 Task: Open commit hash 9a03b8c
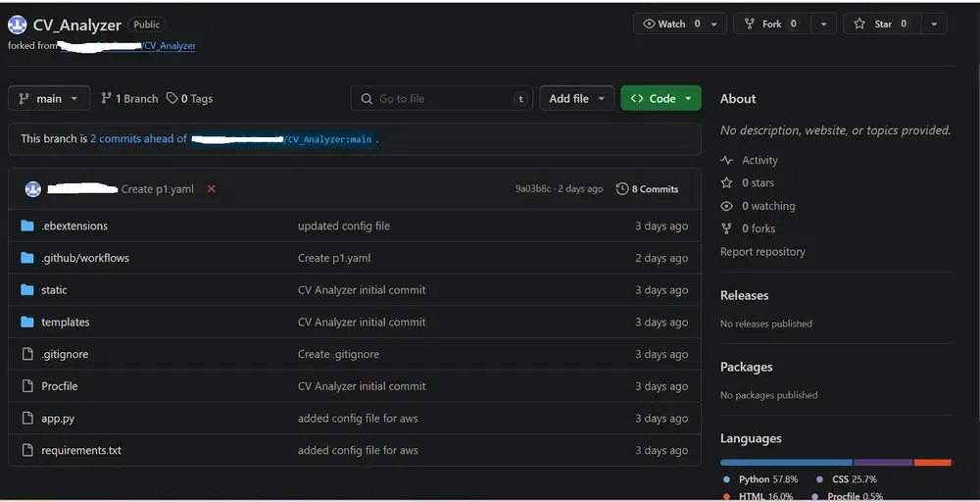tap(532, 189)
